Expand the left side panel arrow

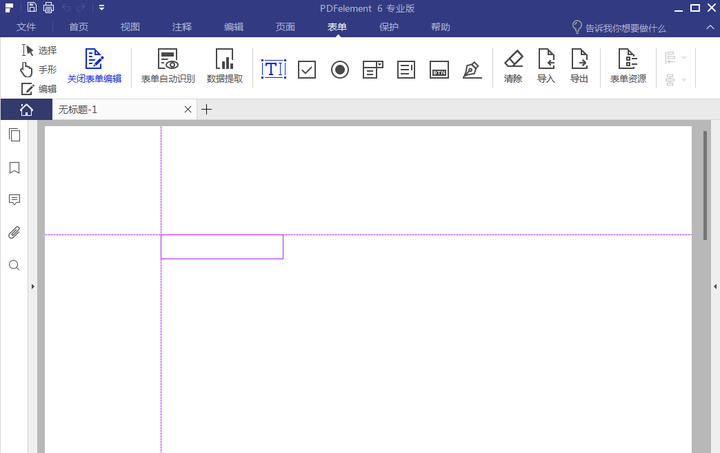click(x=33, y=286)
